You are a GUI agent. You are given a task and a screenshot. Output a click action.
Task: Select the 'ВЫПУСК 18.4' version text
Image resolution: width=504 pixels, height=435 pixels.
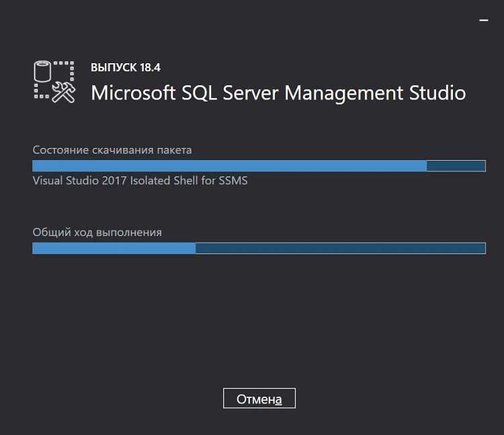click(126, 67)
